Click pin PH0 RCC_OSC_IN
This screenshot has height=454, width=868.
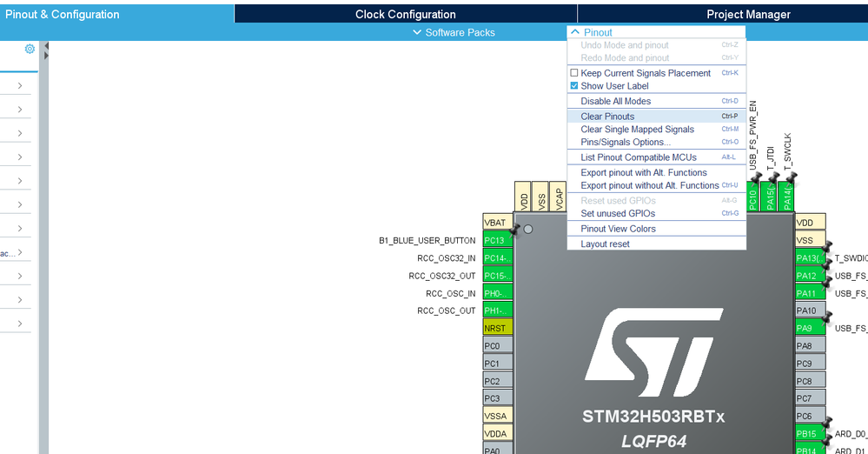[498, 293]
